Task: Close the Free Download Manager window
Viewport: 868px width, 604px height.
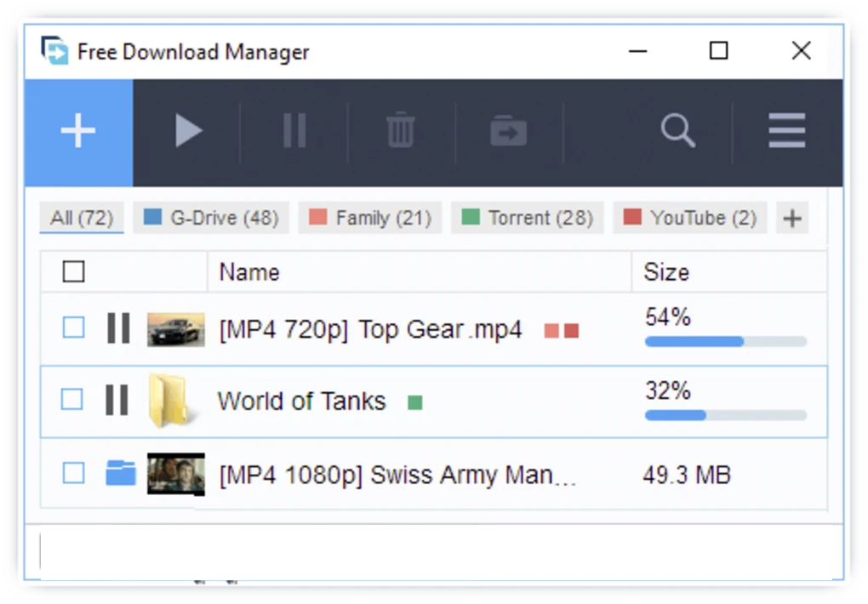Action: pyautogui.click(x=801, y=51)
